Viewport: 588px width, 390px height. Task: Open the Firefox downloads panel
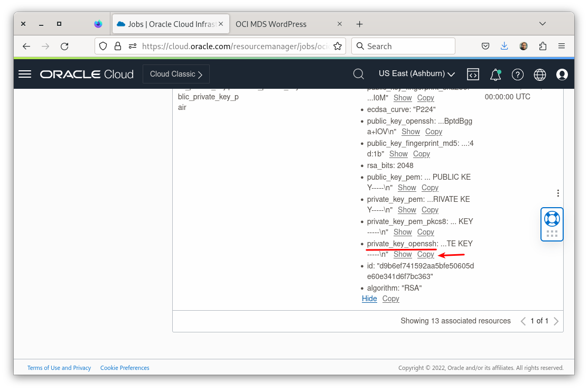505,46
